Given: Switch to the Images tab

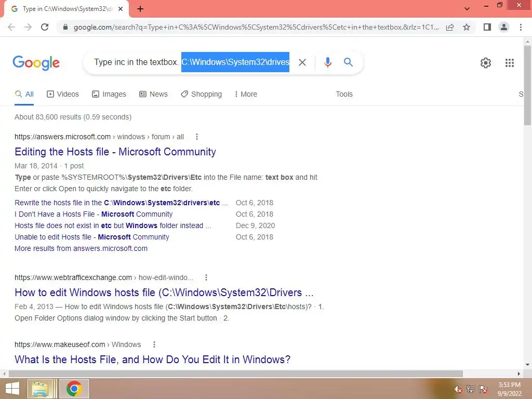Looking at the screenshot, I should coord(109,95).
